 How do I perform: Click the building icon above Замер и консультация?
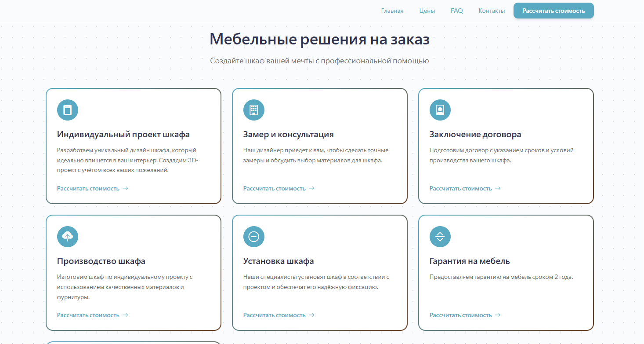point(254,110)
